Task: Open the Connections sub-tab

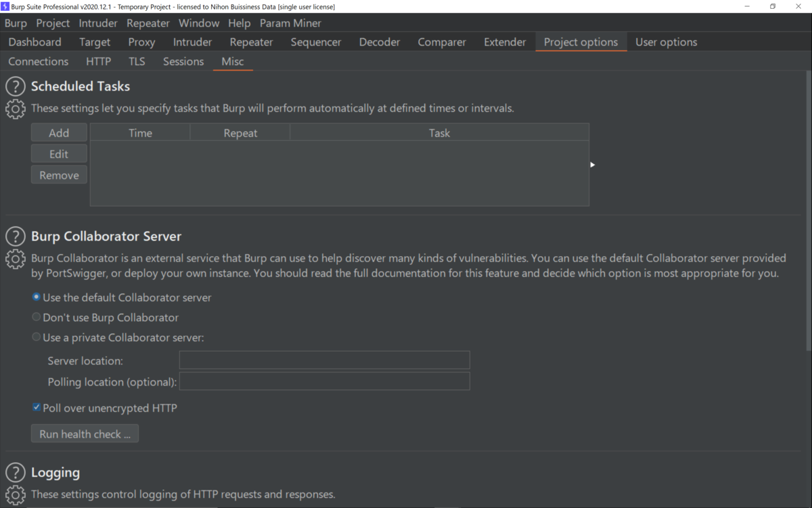Action: (x=39, y=62)
